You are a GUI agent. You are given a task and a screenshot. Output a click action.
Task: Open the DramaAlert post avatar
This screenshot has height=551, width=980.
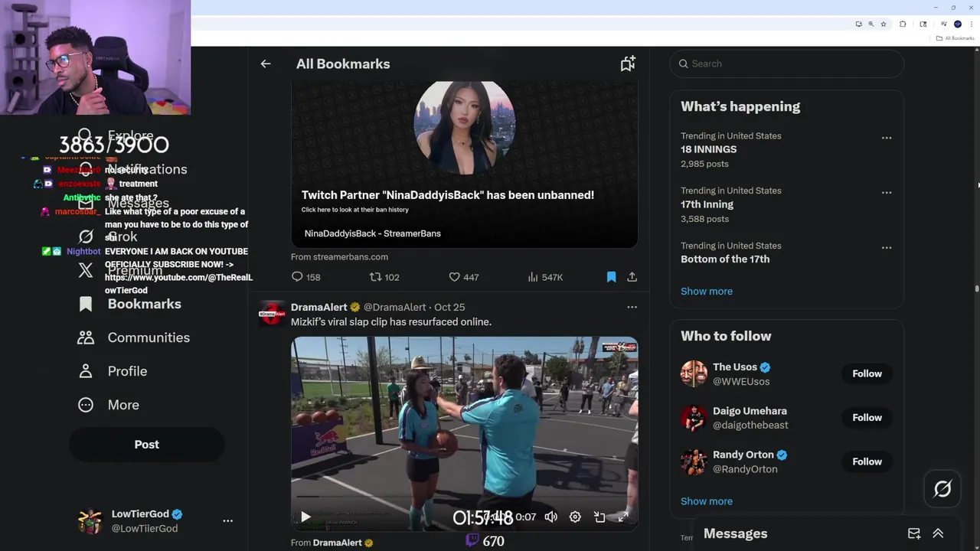(272, 314)
